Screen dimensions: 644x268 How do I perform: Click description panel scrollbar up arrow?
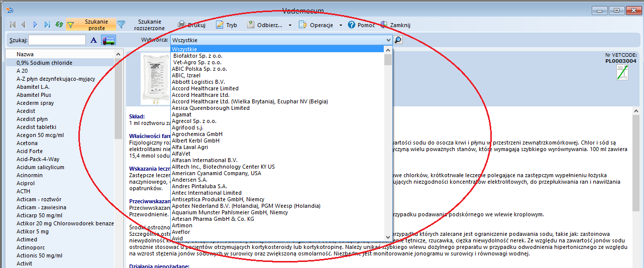click(x=636, y=112)
